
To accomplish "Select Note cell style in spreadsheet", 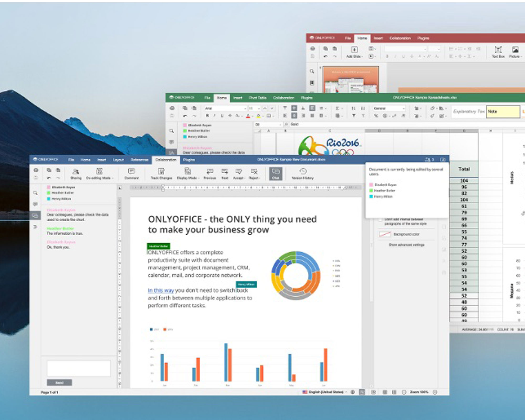I will 503,112.
